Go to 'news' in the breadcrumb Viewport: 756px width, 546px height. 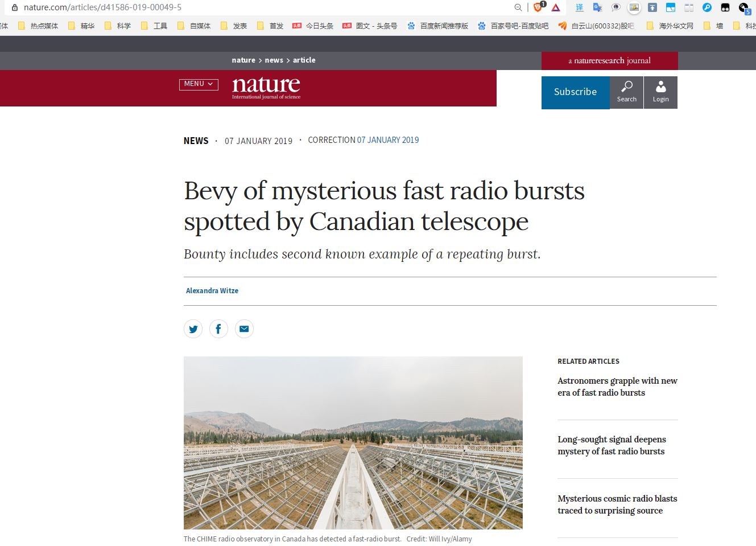coord(274,60)
